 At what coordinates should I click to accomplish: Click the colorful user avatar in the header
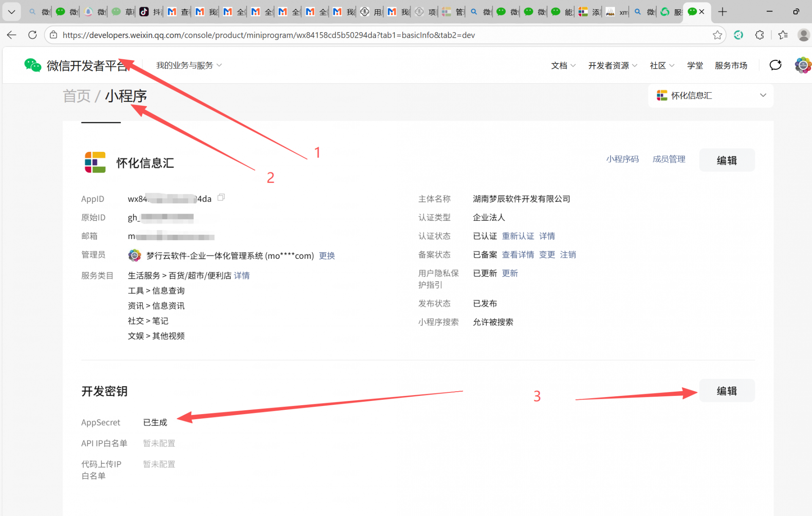(802, 65)
